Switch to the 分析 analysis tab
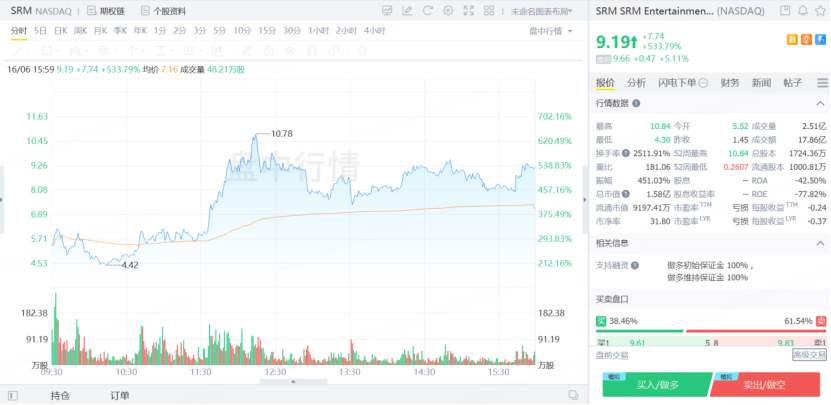831x405 pixels. (636, 83)
